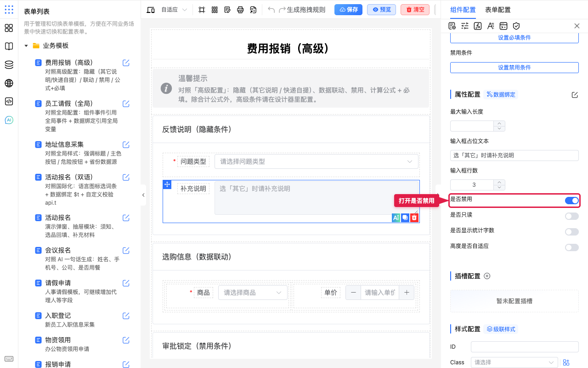
Task: Turn on the 高度是否自适应 switch
Action: [572, 247]
